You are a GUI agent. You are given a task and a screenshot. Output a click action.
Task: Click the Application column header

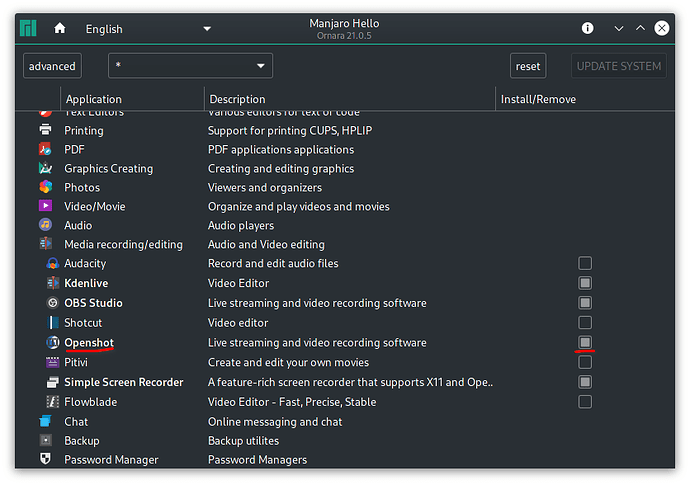[x=132, y=99]
